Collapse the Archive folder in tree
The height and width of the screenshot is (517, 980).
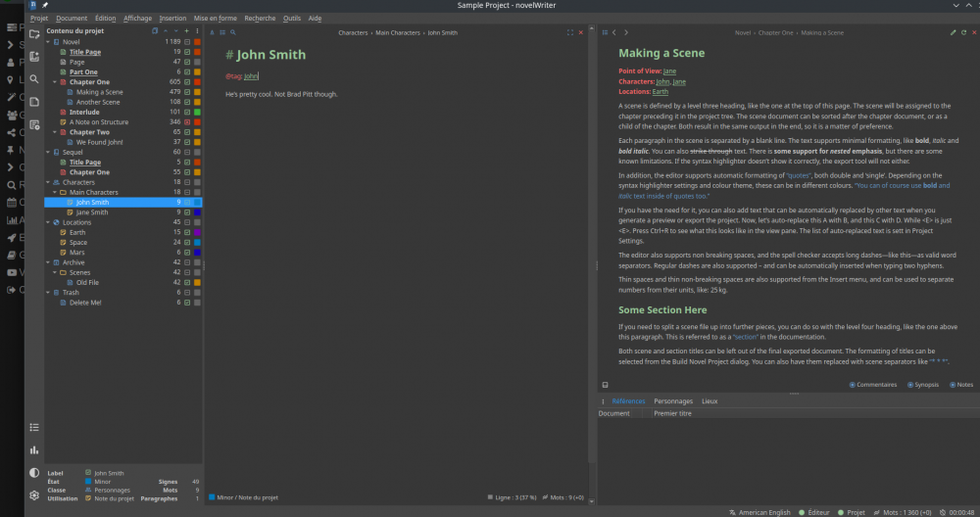pos(47,262)
